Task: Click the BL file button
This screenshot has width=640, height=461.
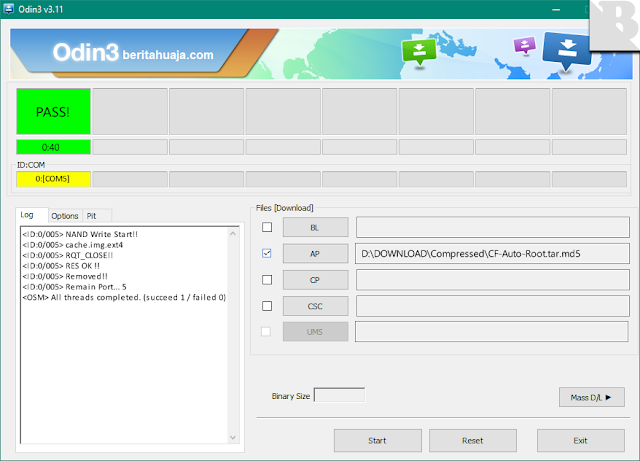Action: coord(316,227)
